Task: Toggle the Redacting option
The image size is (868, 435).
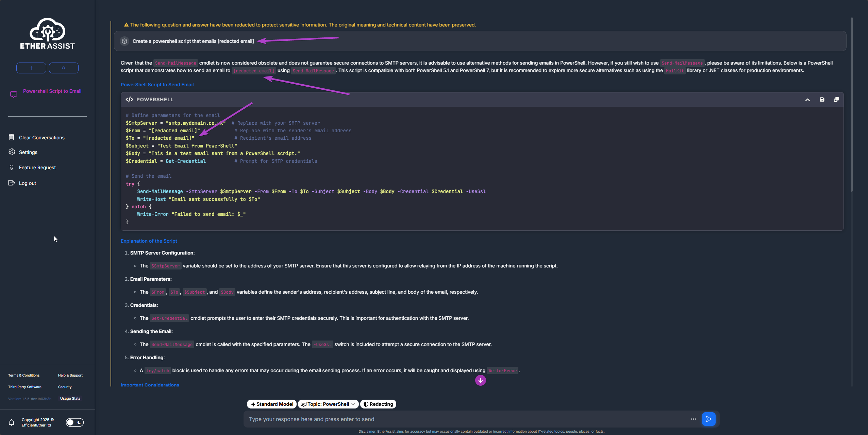Action: [x=378, y=404]
